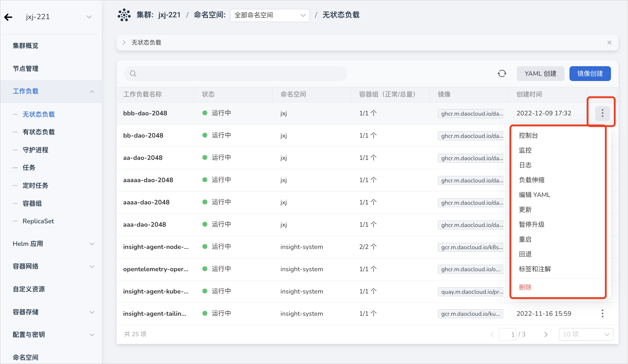Select 控制台 from the context menu

pyautogui.click(x=528, y=135)
